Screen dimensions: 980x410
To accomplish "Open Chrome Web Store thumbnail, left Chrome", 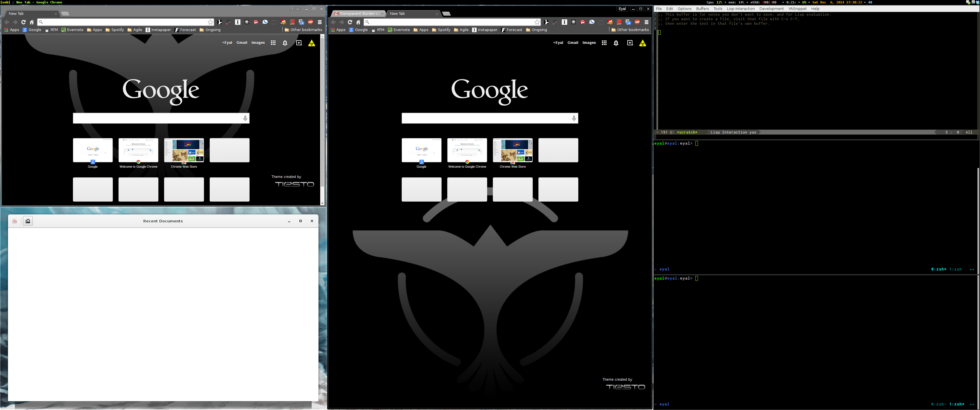I will click(x=184, y=150).
